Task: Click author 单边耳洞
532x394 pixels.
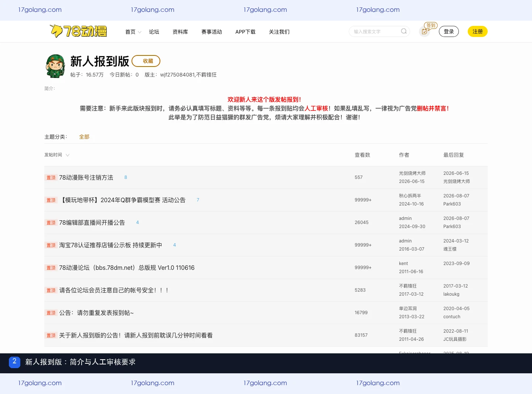Action: point(408,309)
